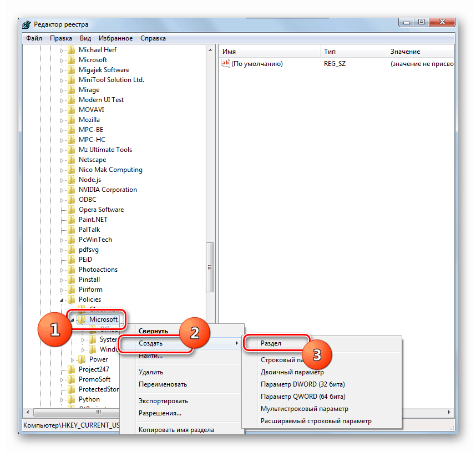
Task: Select Мультистроковый параметр option
Action: [322, 409]
